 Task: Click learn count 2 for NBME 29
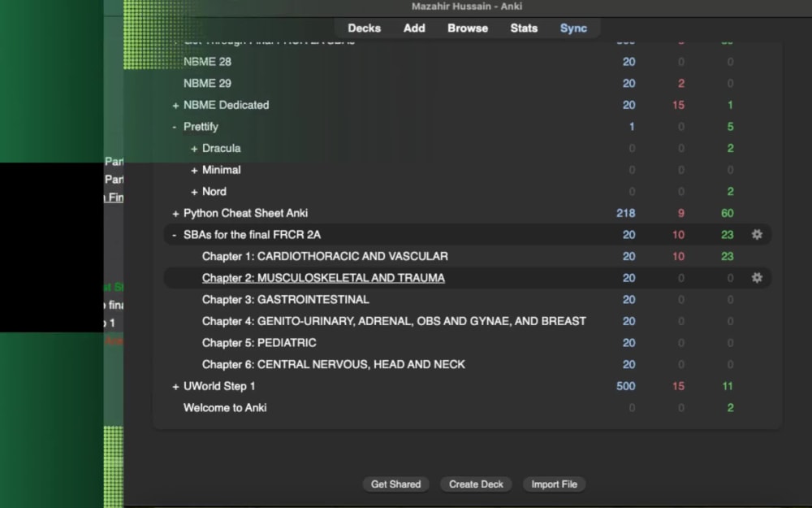[x=681, y=84]
